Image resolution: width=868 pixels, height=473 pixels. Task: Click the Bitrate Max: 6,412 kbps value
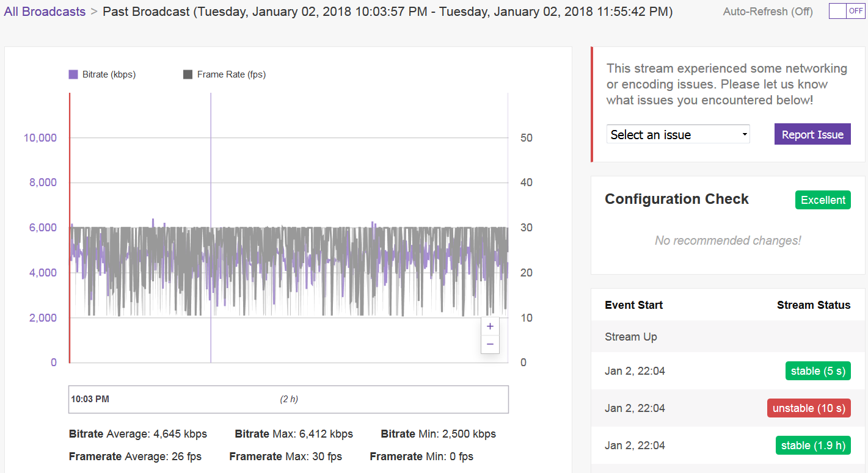(x=294, y=434)
